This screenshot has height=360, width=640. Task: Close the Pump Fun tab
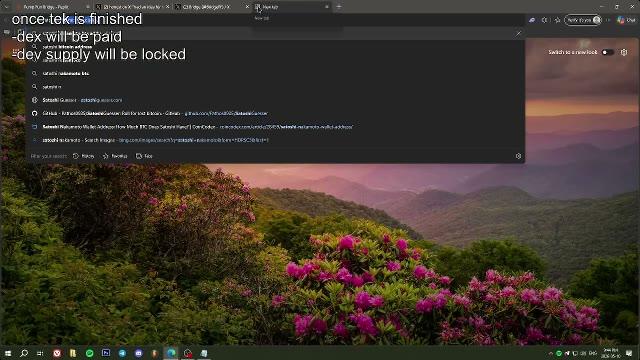pos(87,7)
